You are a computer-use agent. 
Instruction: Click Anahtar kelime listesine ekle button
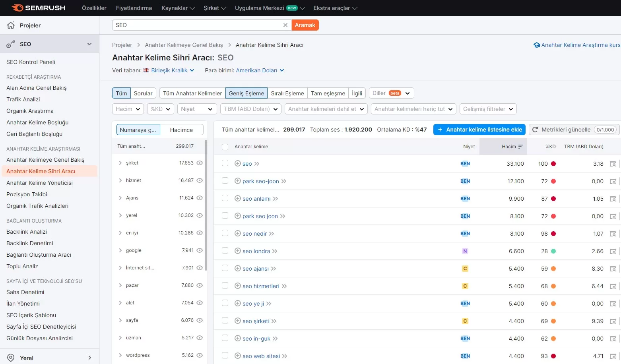pyautogui.click(x=479, y=130)
